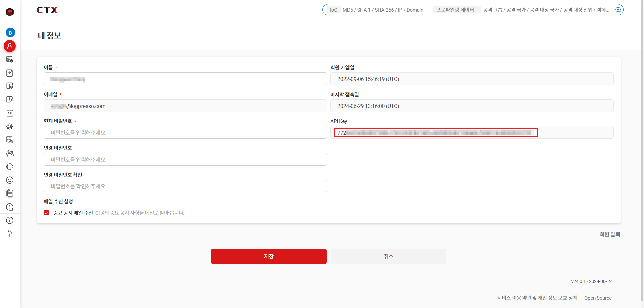Open the plug connector sidebar icon
This screenshot has width=644, height=308.
coord(10,234)
